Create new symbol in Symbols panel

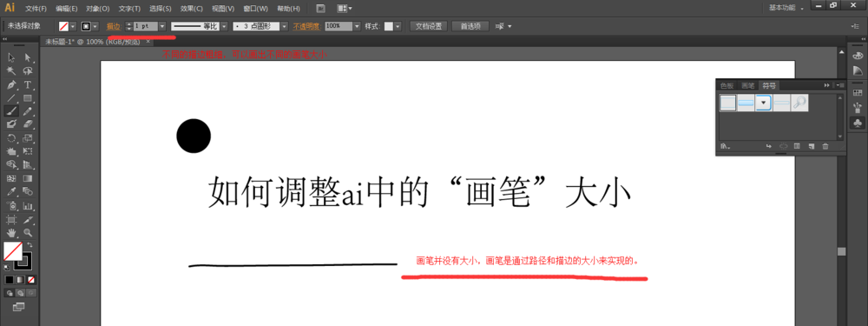811,146
